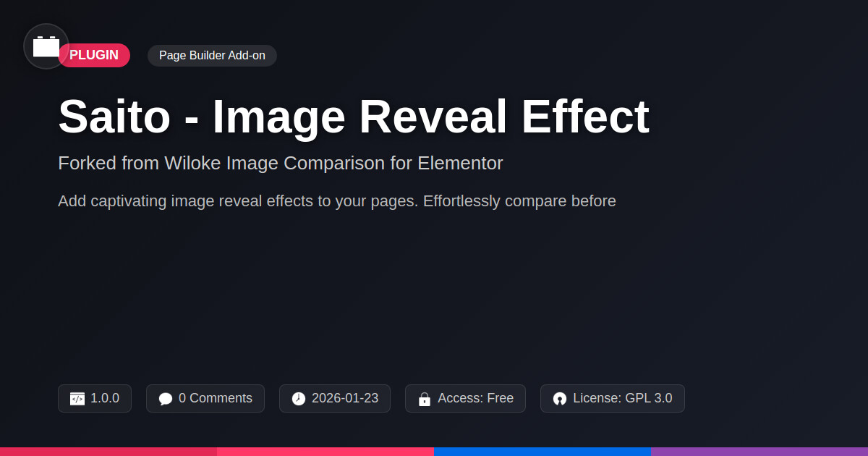Click the padlock access icon
Viewport: 868px width, 456px height.
(x=425, y=399)
